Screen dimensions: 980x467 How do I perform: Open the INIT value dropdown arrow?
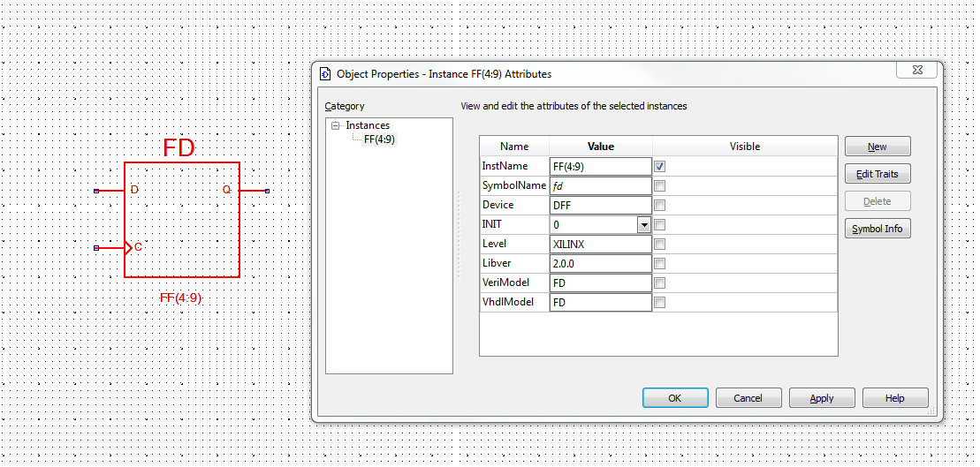pos(643,225)
